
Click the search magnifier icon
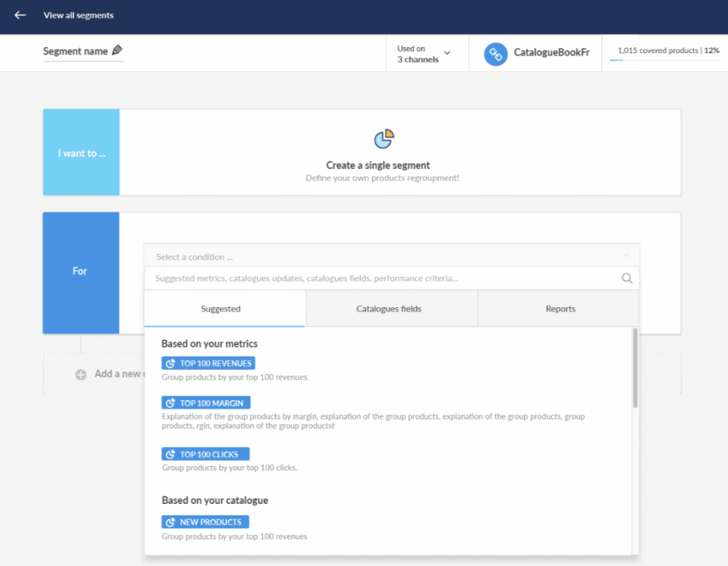(627, 278)
